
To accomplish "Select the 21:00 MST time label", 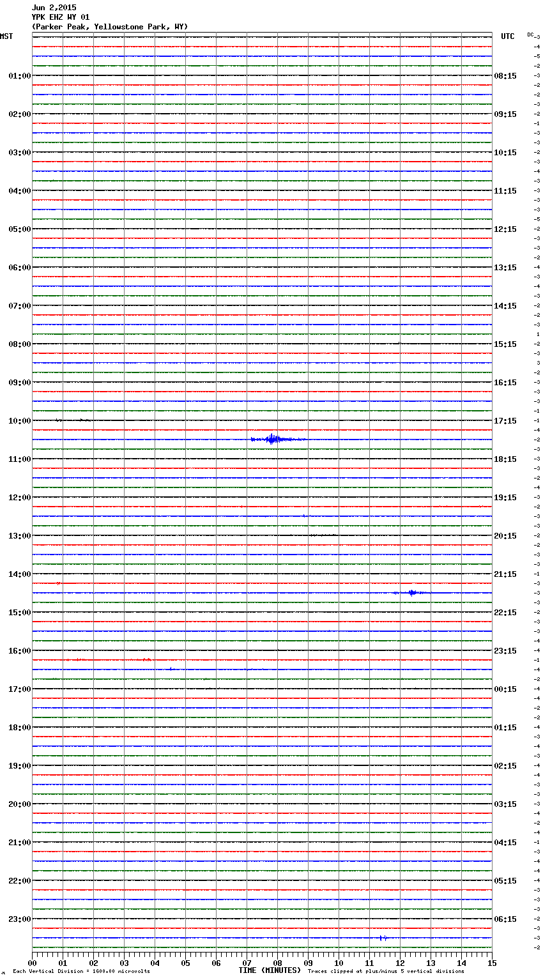I will (20, 843).
